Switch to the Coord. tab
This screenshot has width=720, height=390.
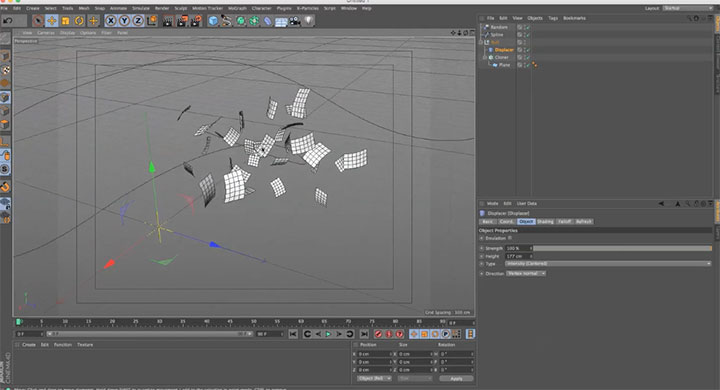tap(506, 221)
